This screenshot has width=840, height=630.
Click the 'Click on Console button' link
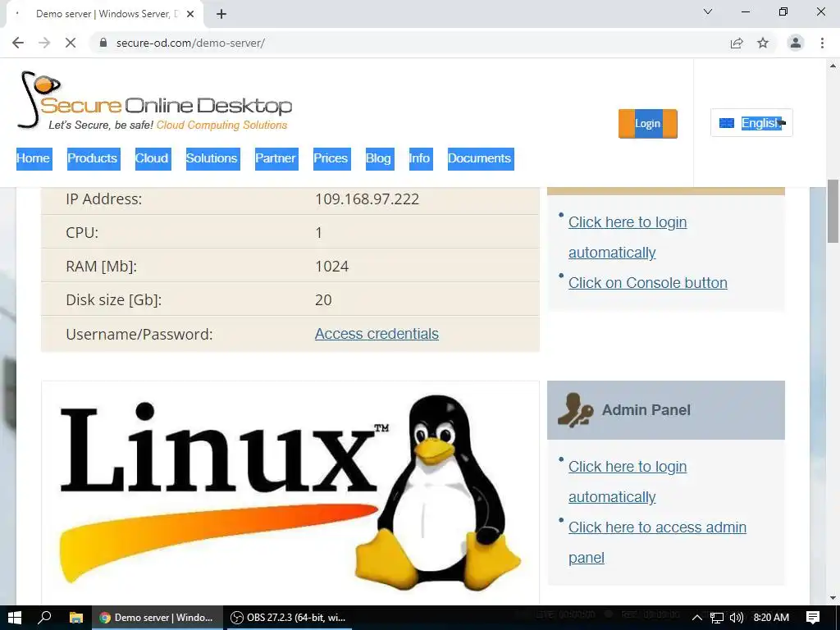pyautogui.click(x=648, y=283)
